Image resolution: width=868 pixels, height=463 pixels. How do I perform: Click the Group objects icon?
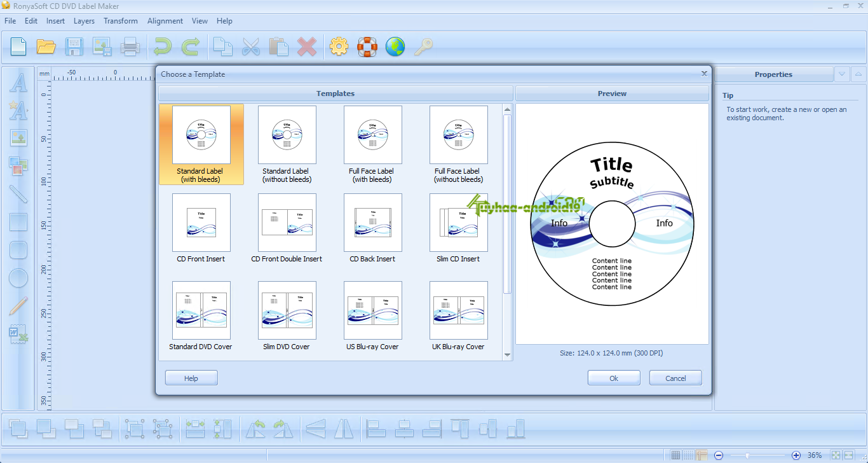click(135, 429)
